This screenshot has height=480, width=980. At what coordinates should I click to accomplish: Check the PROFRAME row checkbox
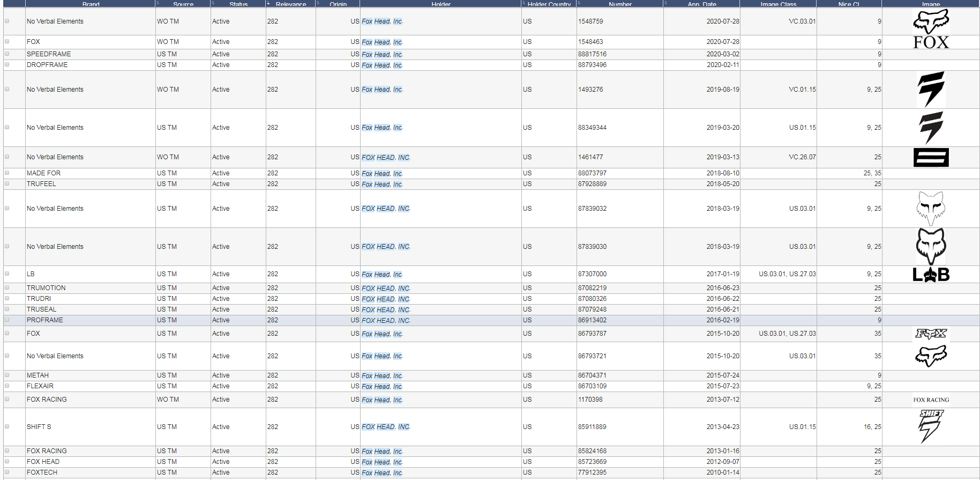point(7,320)
